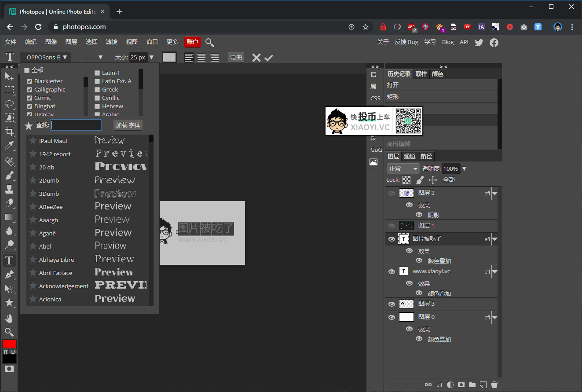
Task: Switch to the 颜色 tab
Action: pyautogui.click(x=437, y=74)
